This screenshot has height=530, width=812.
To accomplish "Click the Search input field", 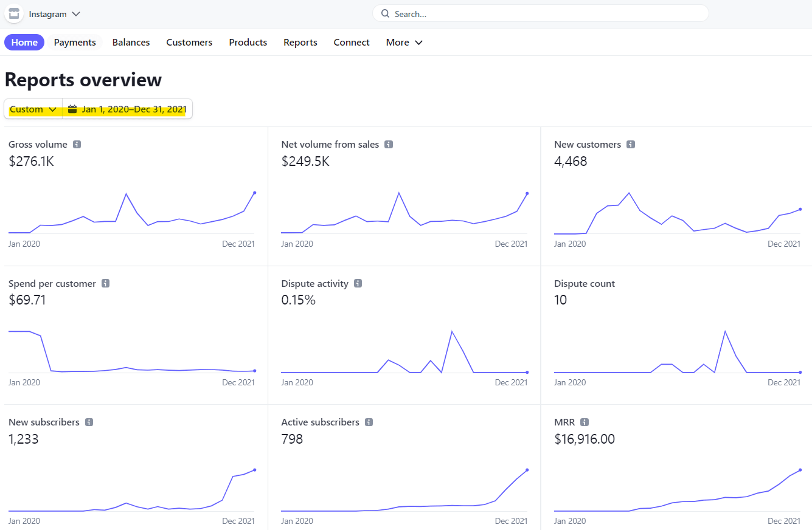I will tap(540, 13).
